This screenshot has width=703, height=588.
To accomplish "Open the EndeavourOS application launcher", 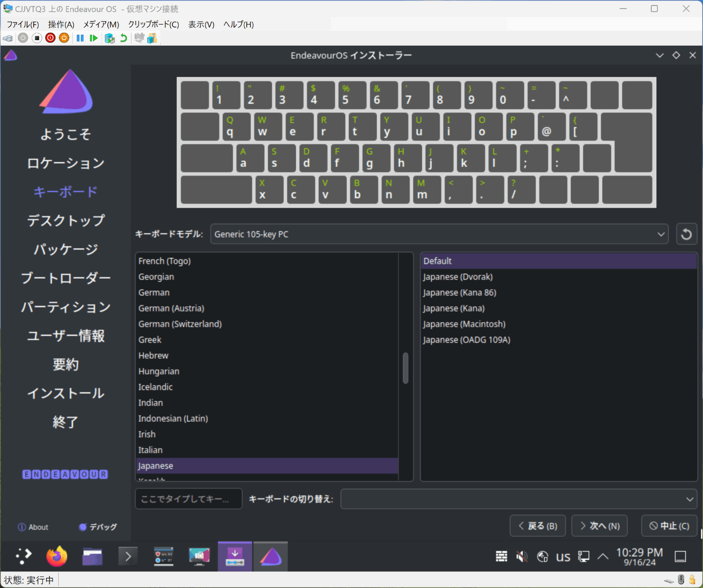I will [23, 556].
